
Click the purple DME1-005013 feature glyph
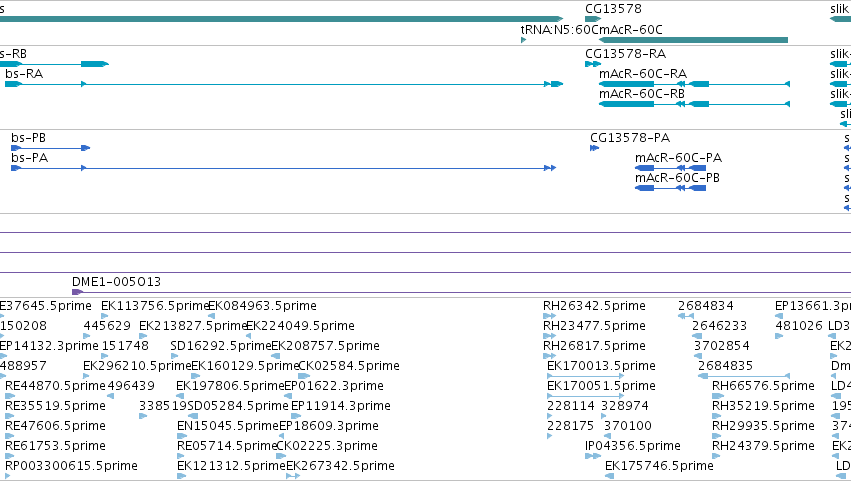pyautogui.click(x=77, y=292)
